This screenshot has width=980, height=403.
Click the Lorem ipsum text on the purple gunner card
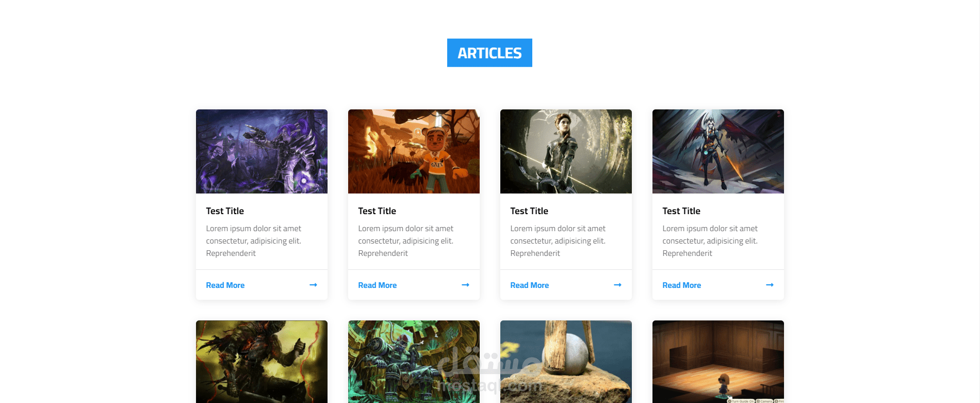coord(254,241)
